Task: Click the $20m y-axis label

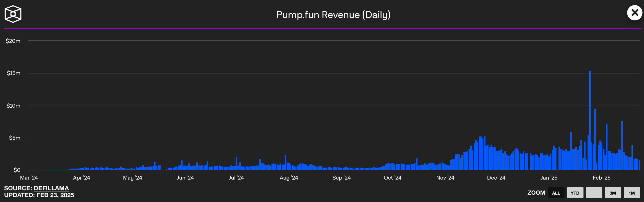Action: click(x=13, y=41)
